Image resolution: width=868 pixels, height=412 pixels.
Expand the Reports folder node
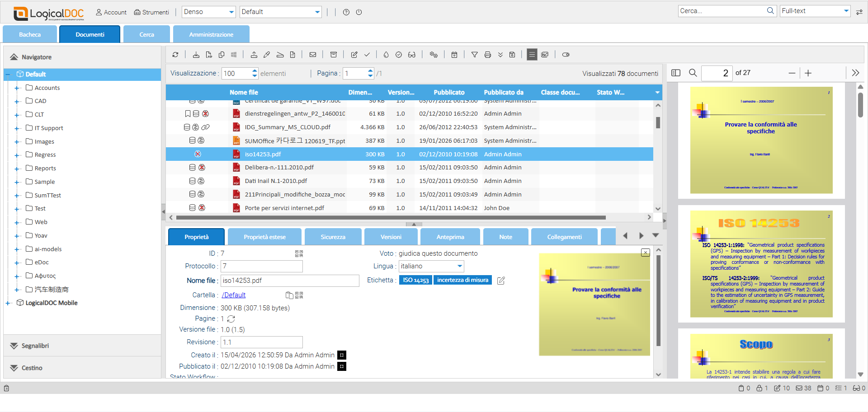point(17,169)
